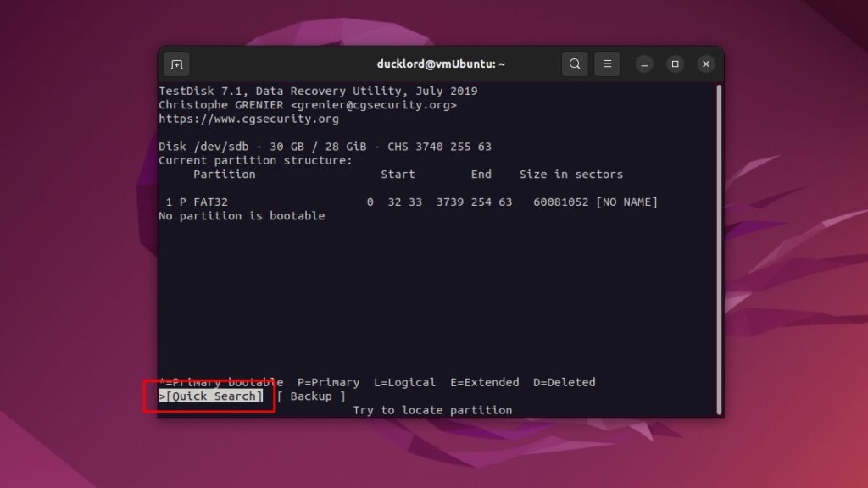
Task: Maximize the terminal window
Action: [x=675, y=64]
